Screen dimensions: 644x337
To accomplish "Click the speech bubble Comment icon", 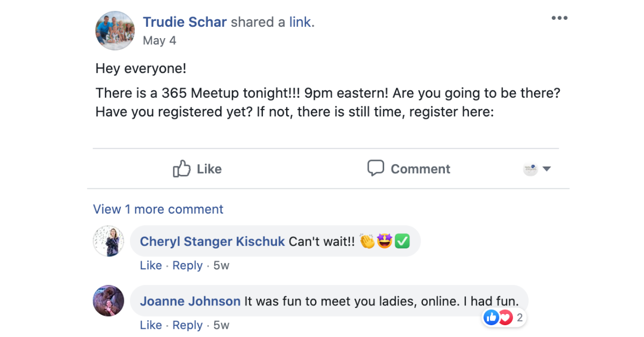I will [376, 168].
